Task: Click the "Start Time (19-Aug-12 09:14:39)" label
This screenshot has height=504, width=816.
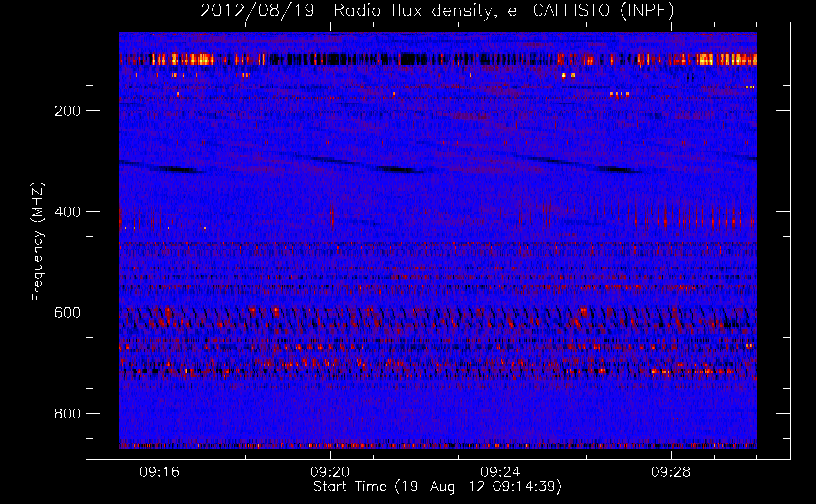Action: [437, 487]
